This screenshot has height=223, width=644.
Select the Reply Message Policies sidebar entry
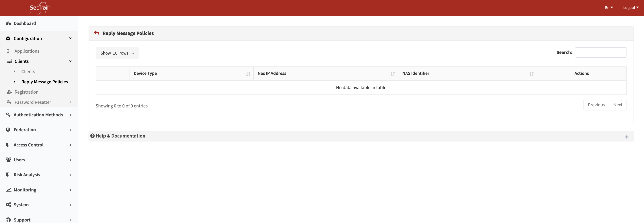(45, 82)
